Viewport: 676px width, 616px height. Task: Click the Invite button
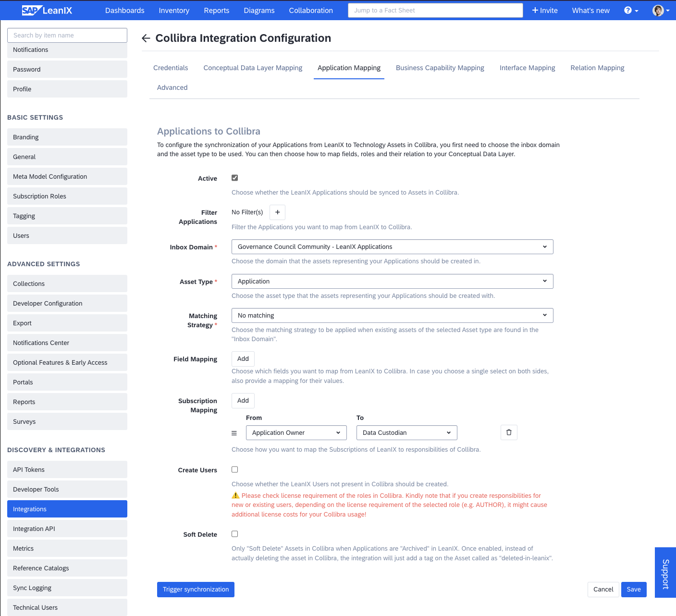pos(545,11)
